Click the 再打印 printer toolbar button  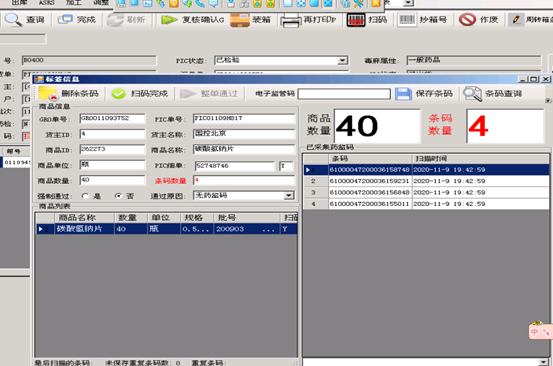[308, 20]
